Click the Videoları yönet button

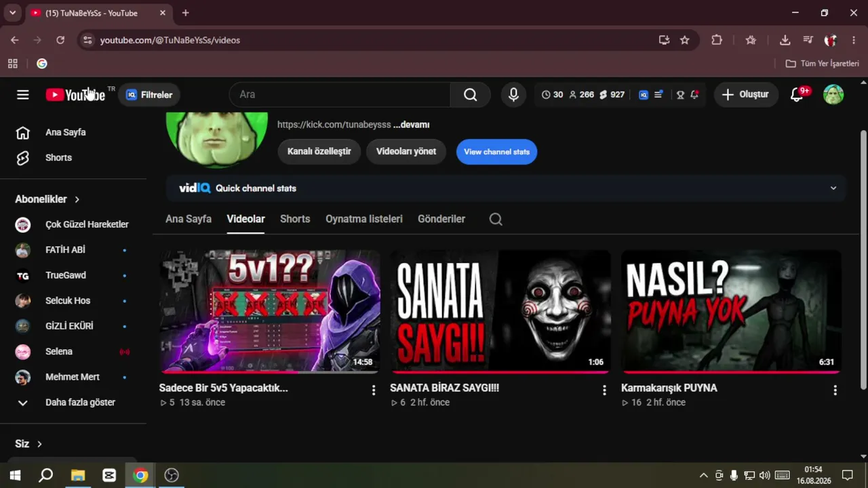pos(406,152)
